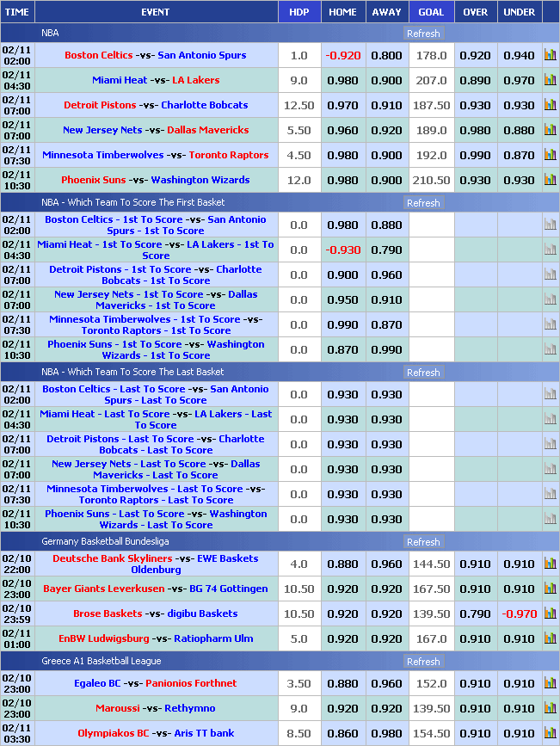This screenshot has height=746, width=560.
Task: Refresh the Germany Basketball Bundesliga section
Action: click(423, 542)
